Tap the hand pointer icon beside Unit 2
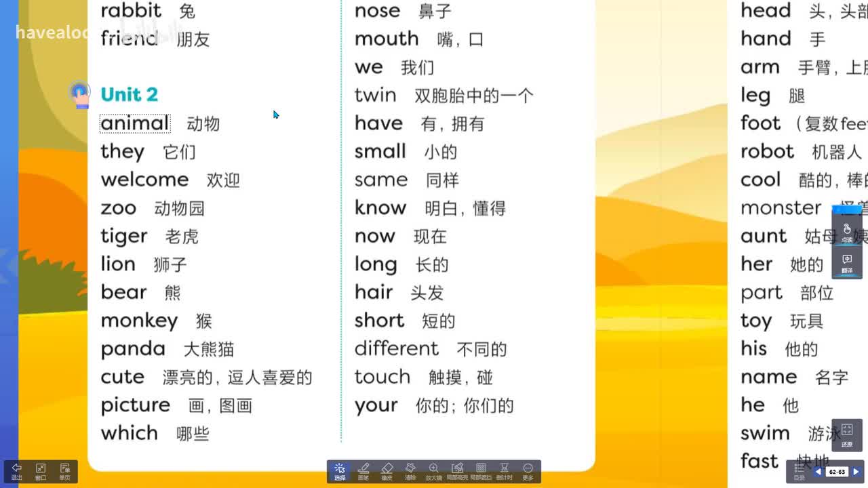Viewport: 868px width, 488px height. click(x=81, y=95)
